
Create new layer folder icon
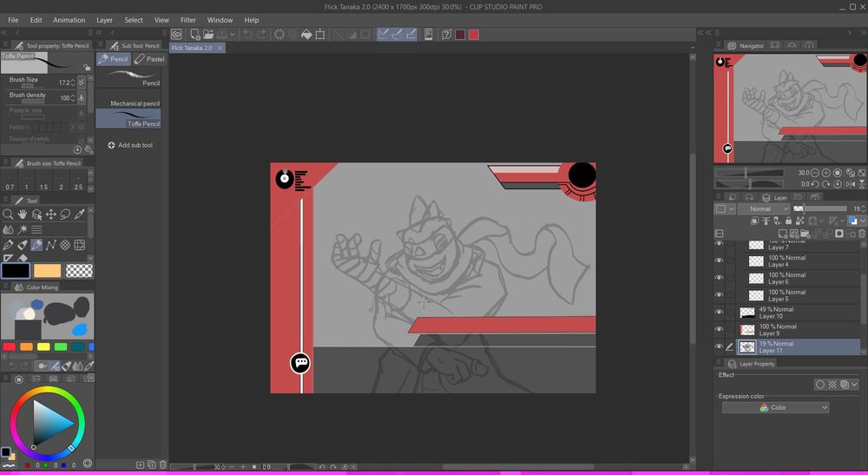point(805,234)
